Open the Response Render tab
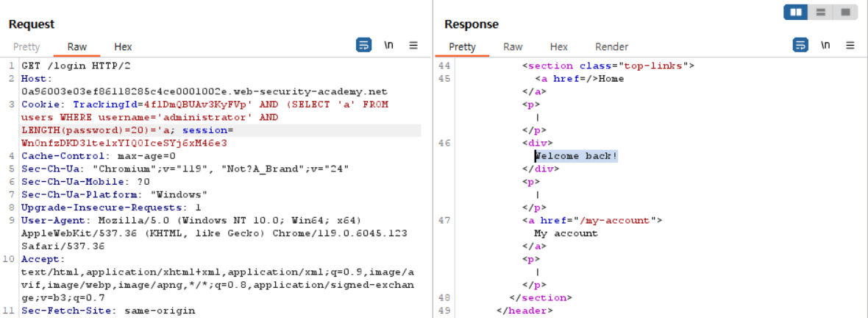This screenshot has height=318, width=868. click(x=612, y=47)
